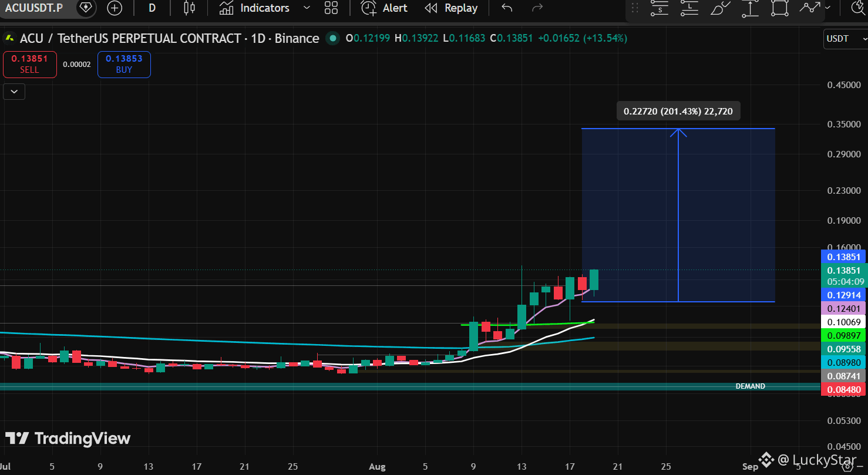Screen dimensions: 868x475
Task: Click the DEMAND zone label
Action: tap(751, 386)
